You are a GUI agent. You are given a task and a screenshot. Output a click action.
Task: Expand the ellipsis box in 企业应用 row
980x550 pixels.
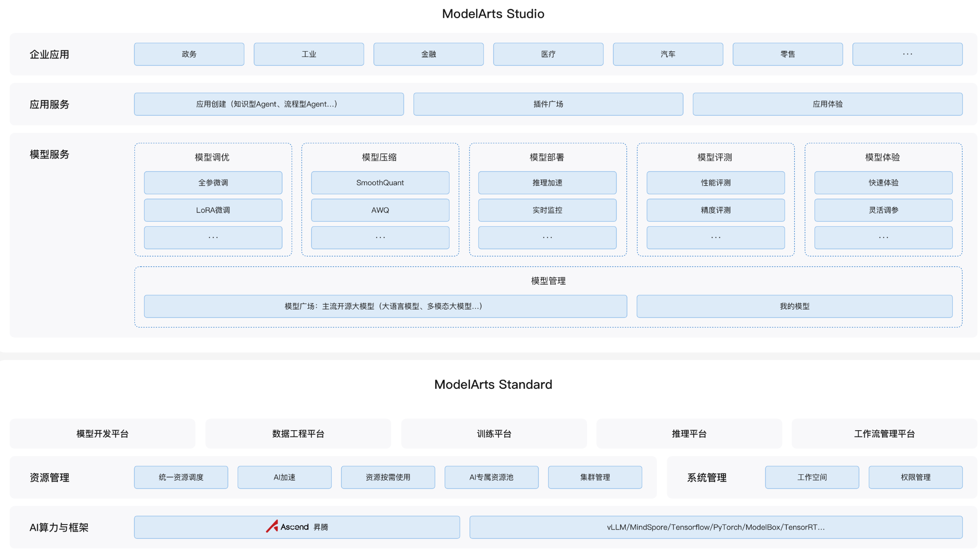click(x=907, y=54)
